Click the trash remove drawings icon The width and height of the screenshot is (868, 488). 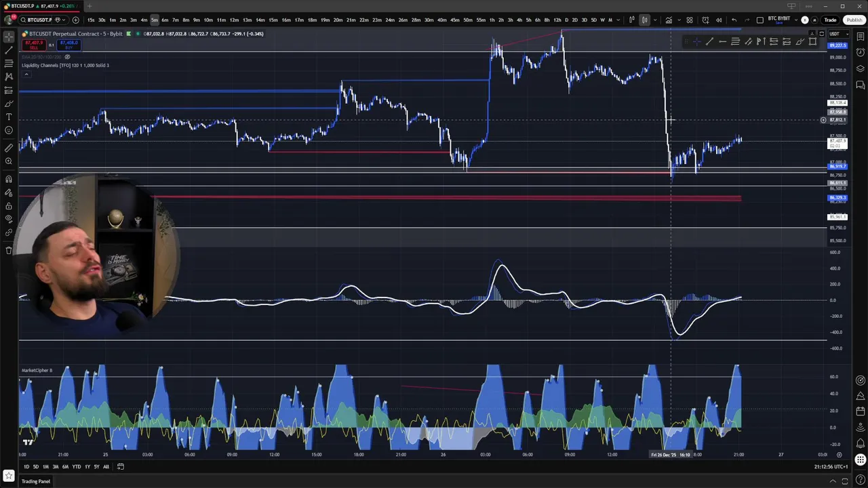pos(9,250)
